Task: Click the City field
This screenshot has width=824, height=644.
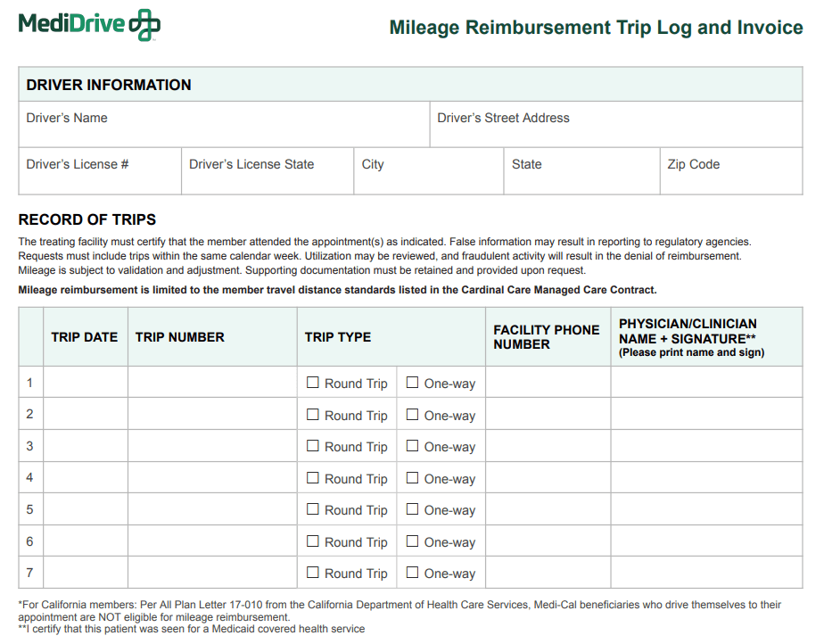Action: pyautogui.click(x=429, y=171)
